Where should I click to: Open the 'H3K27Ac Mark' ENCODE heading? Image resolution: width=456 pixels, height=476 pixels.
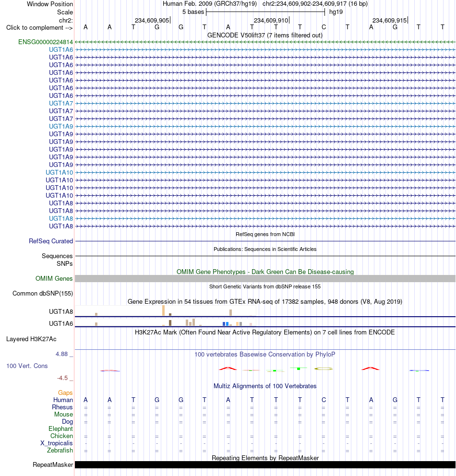(x=265, y=332)
